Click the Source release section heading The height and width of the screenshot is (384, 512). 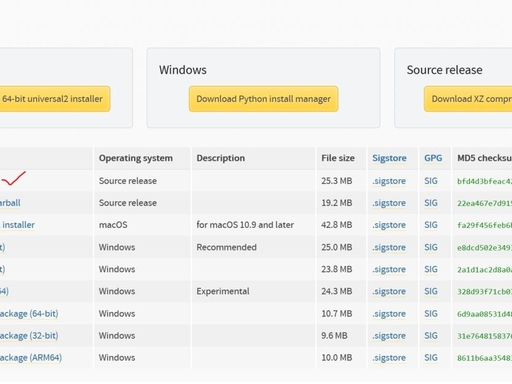click(444, 70)
